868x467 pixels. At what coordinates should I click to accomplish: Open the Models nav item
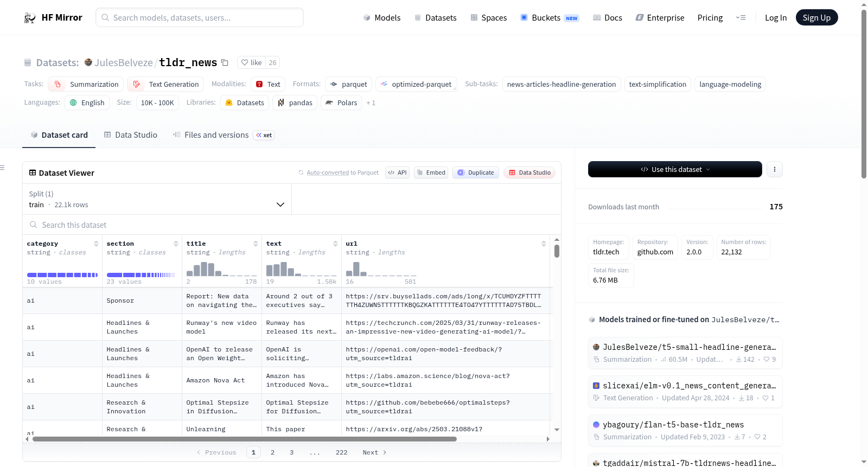coord(382,18)
